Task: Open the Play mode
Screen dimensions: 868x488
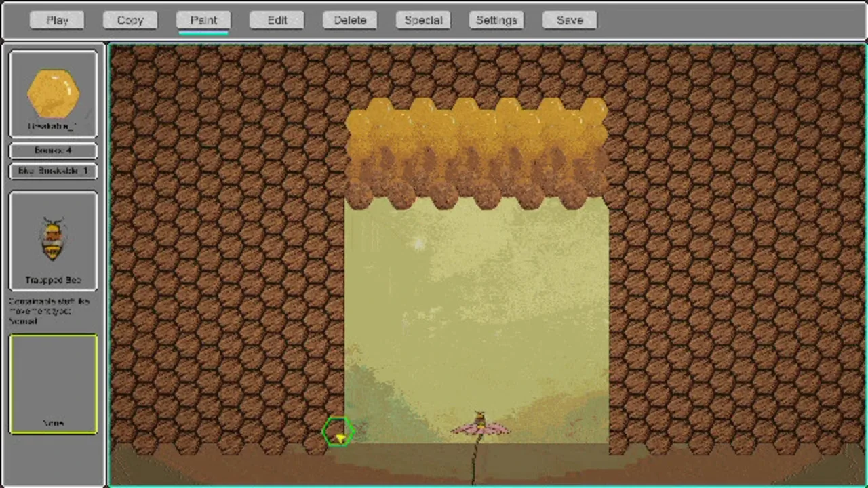Action: tap(57, 20)
